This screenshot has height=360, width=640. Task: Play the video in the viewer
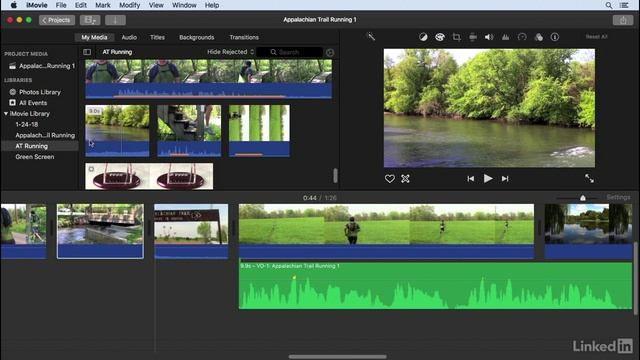pyautogui.click(x=488, y=179)
